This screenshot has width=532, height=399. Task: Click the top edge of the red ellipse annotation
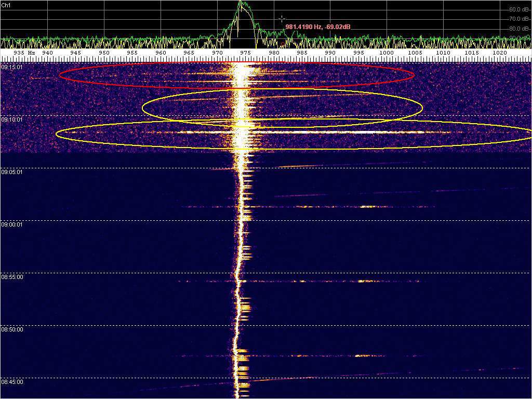pos(236,63)
